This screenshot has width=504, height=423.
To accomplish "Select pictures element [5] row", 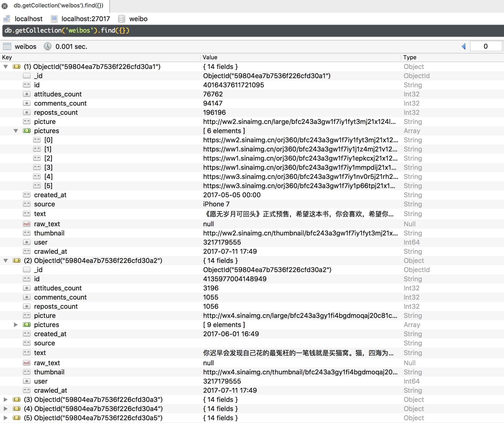I will [x=252, y=186].
